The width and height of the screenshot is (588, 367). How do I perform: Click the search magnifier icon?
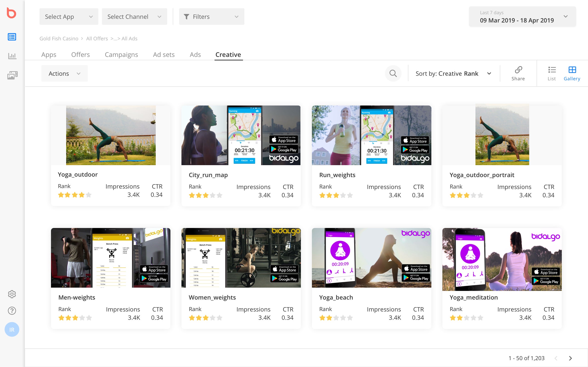pos(393,73)
